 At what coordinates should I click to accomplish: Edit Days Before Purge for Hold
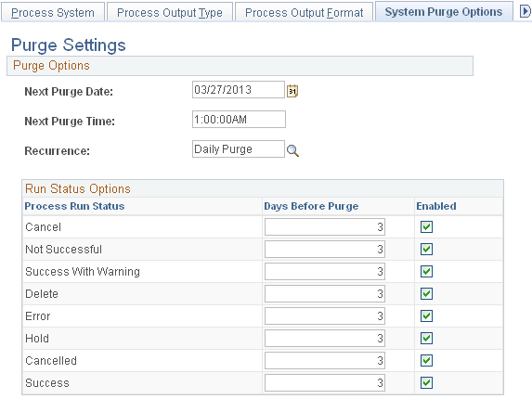[325, 338]
